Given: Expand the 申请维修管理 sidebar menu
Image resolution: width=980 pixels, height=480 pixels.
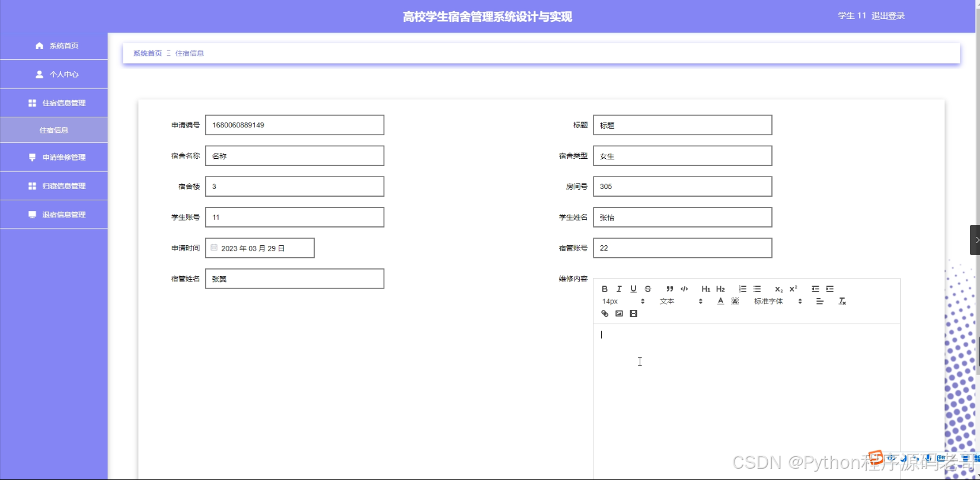Looking at the screenshot, I should tap(54, 158).
